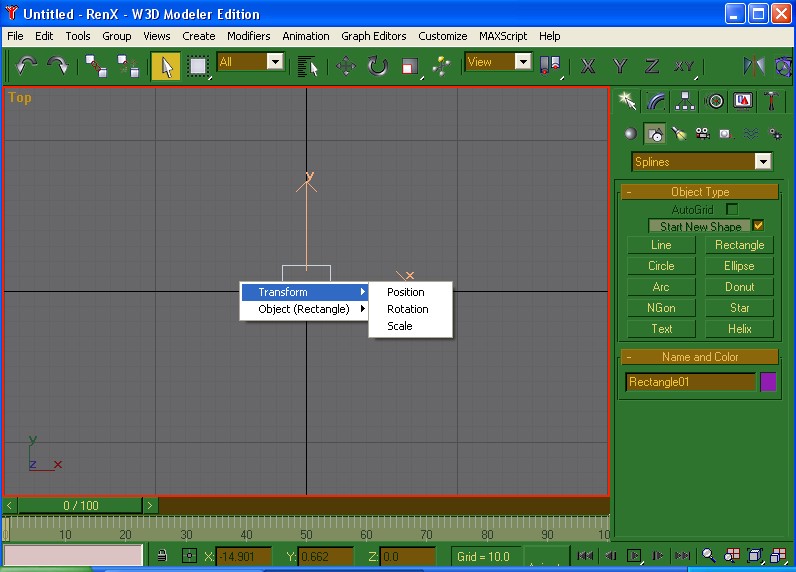Viewport: 796px width, 572px height.
Task: Choose Rotation from the Transform submenu
Action: coord(408,309)
